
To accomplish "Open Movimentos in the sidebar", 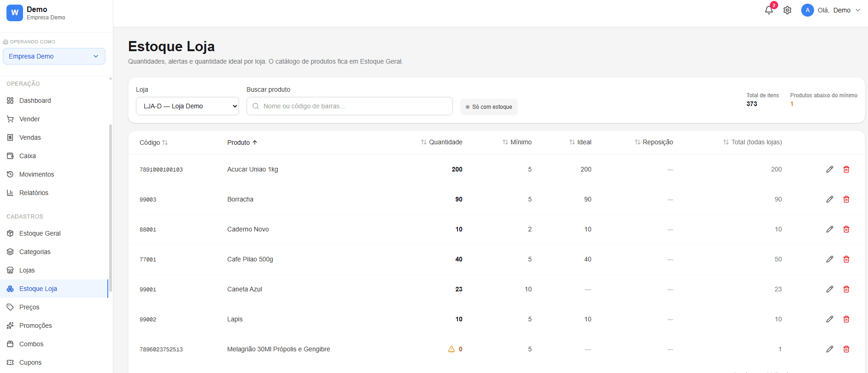I will pos(54,174).
